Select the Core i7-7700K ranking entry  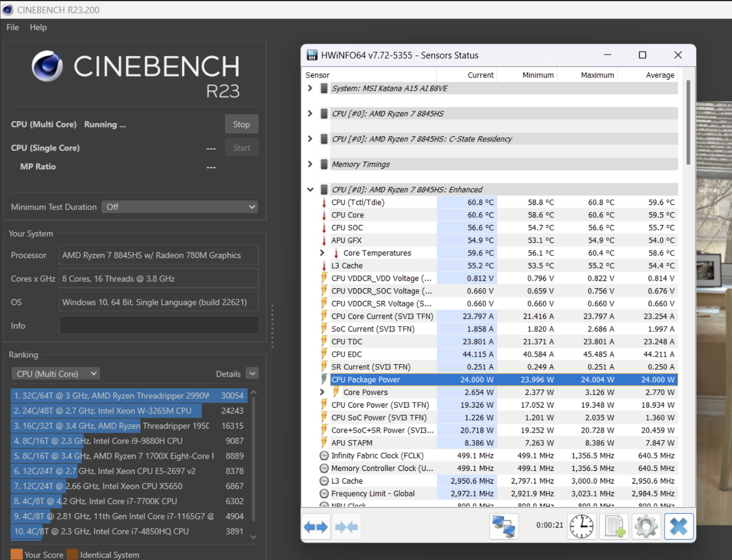tap(129, 501)
